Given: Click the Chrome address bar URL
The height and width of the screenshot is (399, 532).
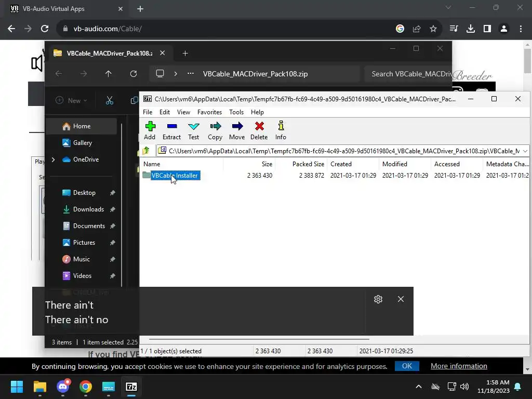Looking at the screenshot, I should pyautogui.click(x=107, y=29).
